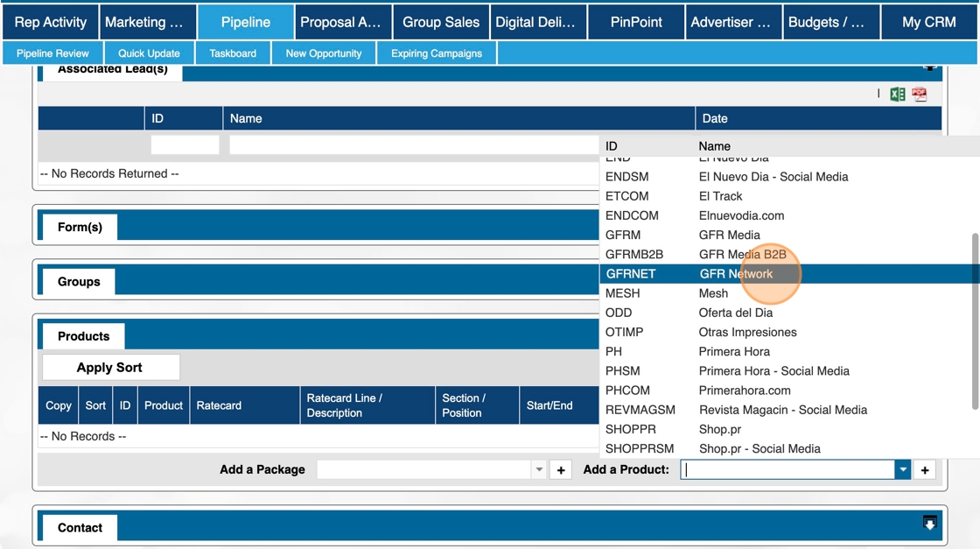
Task: Open Expiring Campaigns submenu item
Action: 437,53
